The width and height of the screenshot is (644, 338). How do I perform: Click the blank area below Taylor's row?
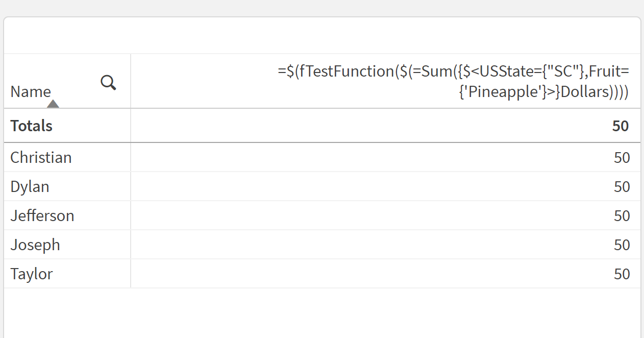(321, 312)
